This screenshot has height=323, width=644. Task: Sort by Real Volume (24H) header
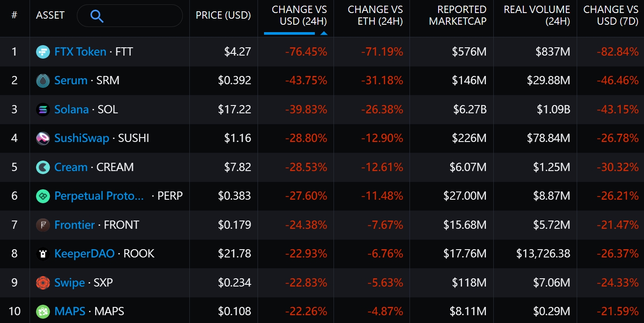click(537, 15)
